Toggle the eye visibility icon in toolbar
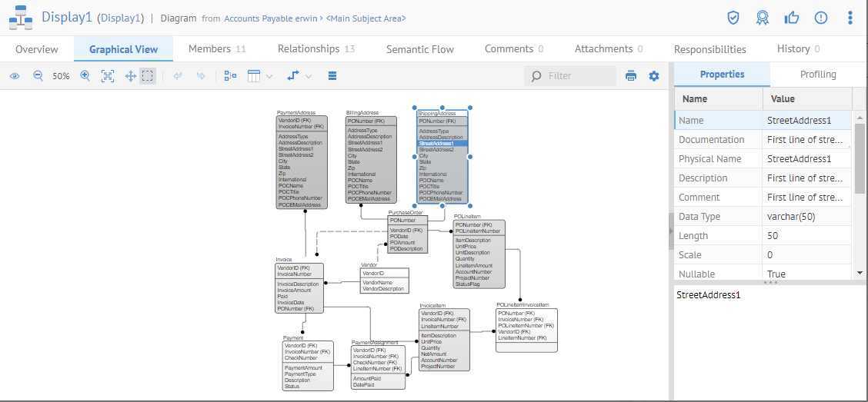 [x=15, y=76]
